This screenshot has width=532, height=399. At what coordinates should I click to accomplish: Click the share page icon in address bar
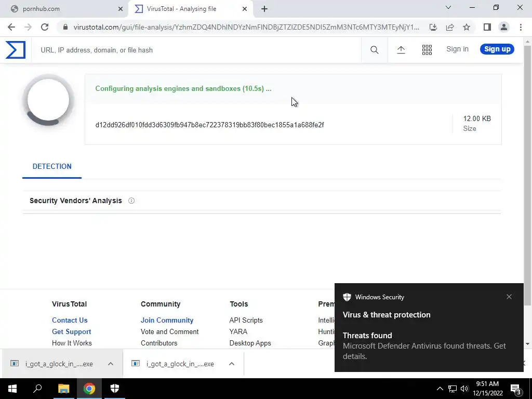pyautogui.click(x=450, y=27)
